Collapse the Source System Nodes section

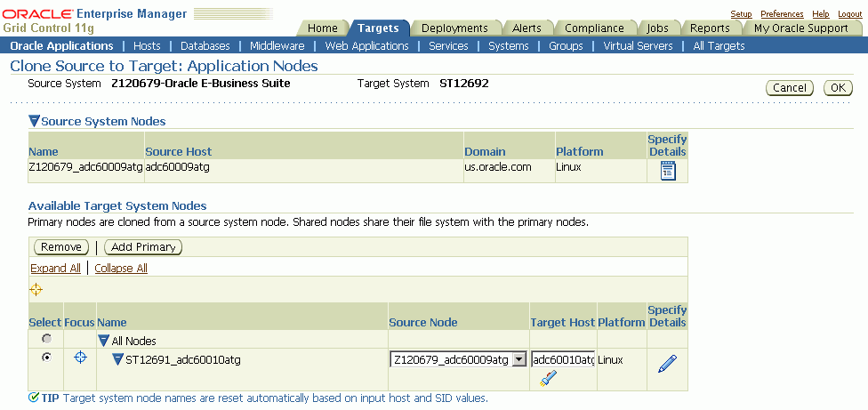pos(35,121)
